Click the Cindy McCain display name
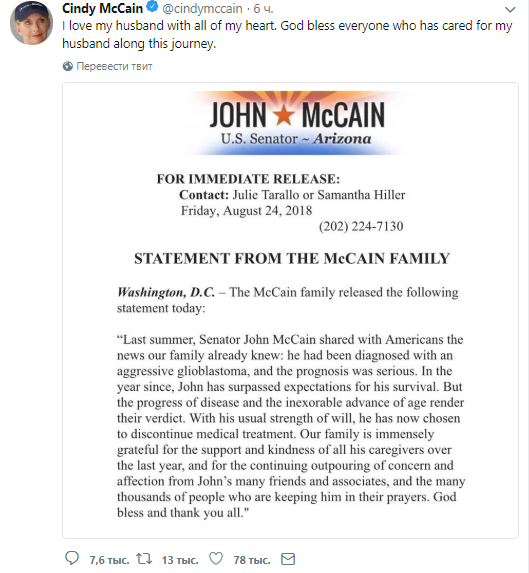Viewport: 529px width, 573px height. pos(102,8)
